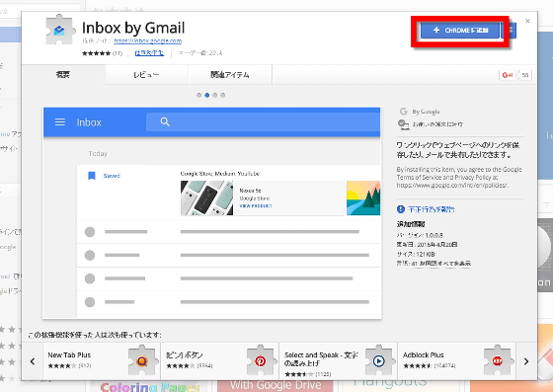Go to next related extensions
The width and height of the screenshot is (553, 392).
point(526,361)
